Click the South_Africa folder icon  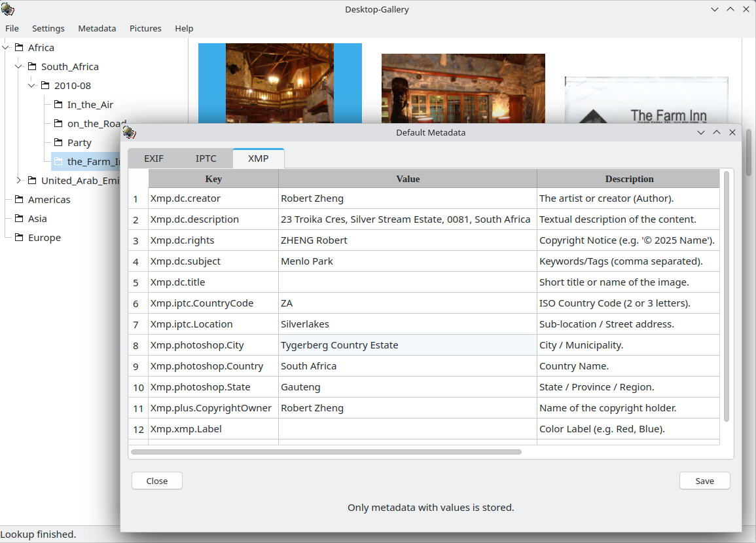[x=32, y=66]
